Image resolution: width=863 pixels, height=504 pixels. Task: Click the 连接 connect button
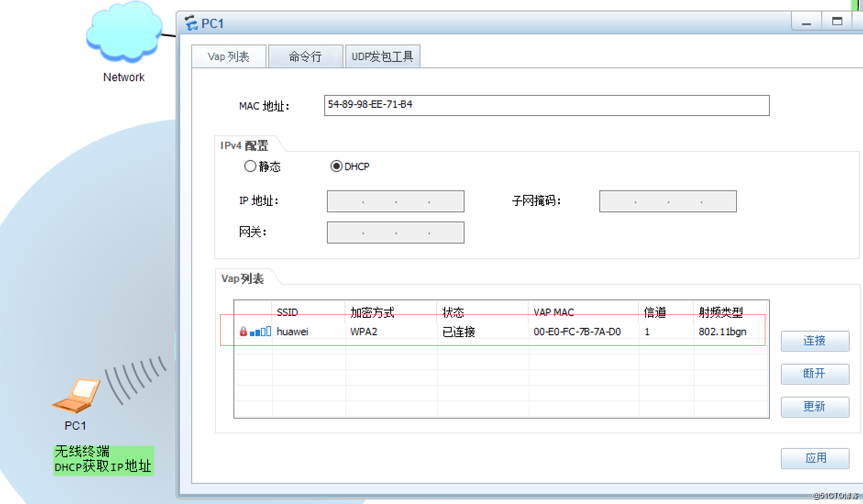[x=815, y=341]
